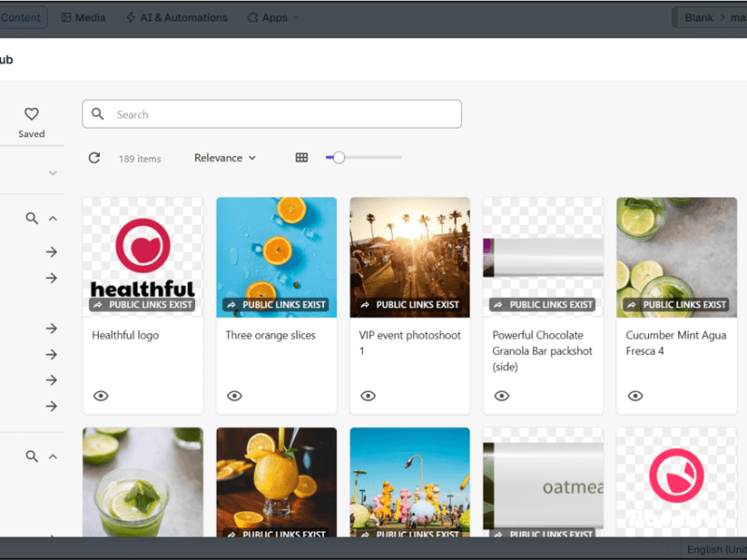Click the PUBLIC LINKS EXIST badge on Healthful logo

142,304
